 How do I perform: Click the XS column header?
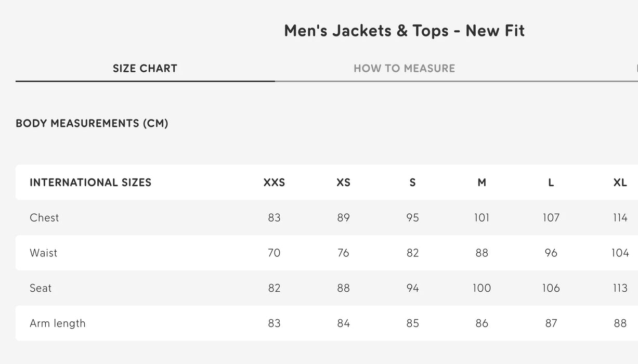343,183
